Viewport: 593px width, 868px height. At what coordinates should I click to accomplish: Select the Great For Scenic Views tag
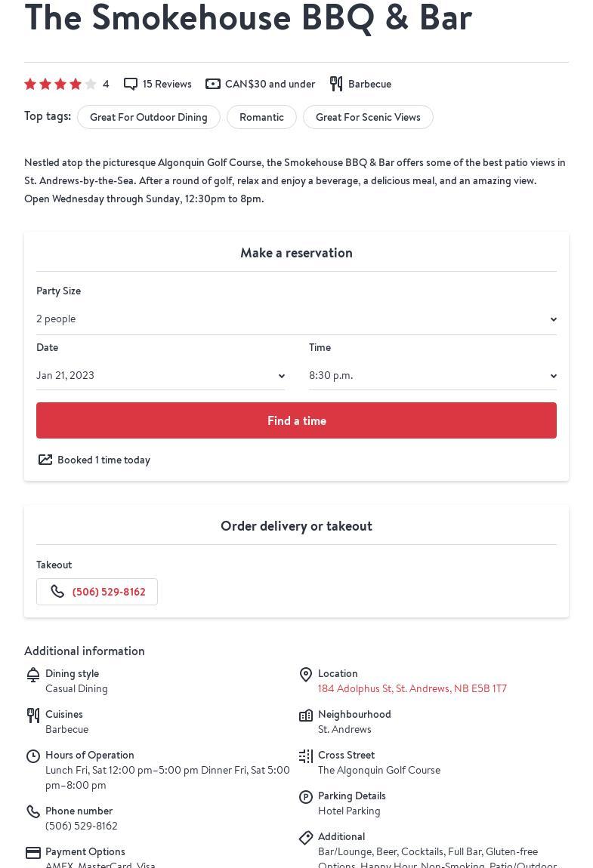tap(368, 117)
